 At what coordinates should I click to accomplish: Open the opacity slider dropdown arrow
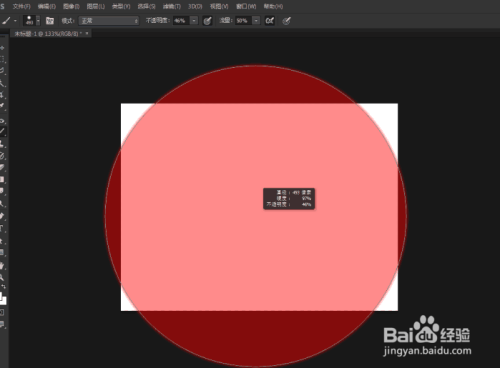pos(194,21)
